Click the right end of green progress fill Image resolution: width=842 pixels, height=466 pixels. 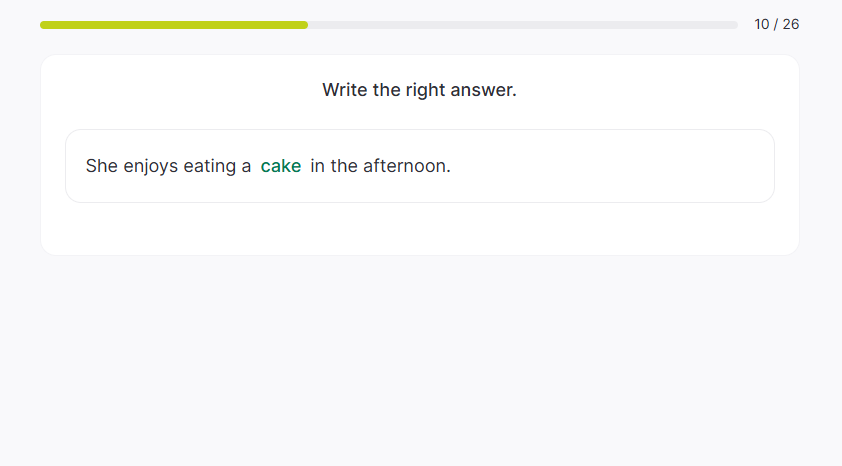(305, 25)
